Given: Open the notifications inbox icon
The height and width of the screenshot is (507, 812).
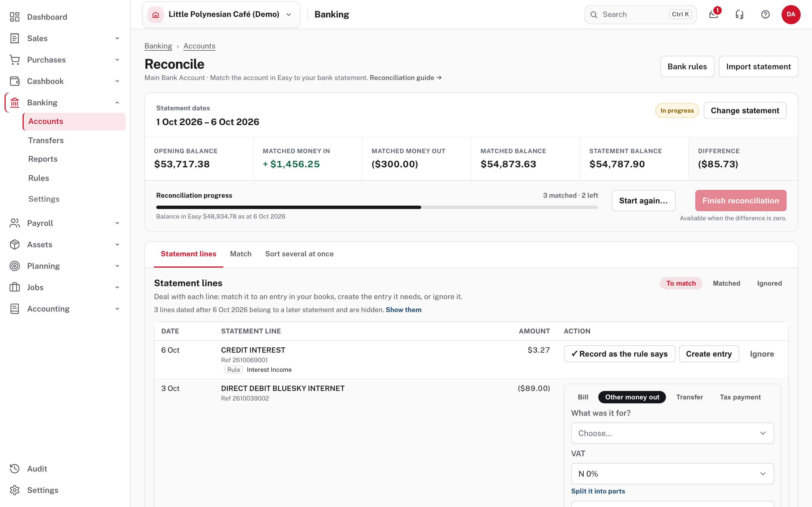Looking at the screenshot, I should (714, 14).
